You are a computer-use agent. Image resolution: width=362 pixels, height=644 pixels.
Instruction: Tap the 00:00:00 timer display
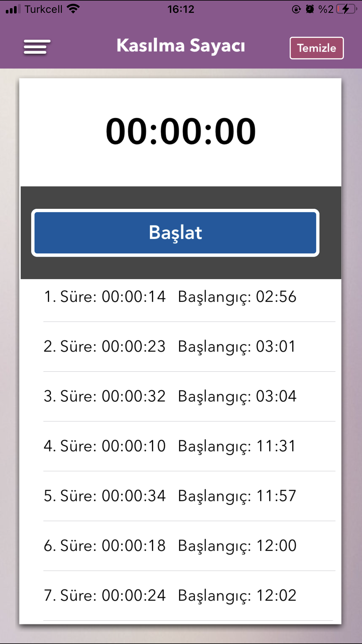tap(181, 131)
